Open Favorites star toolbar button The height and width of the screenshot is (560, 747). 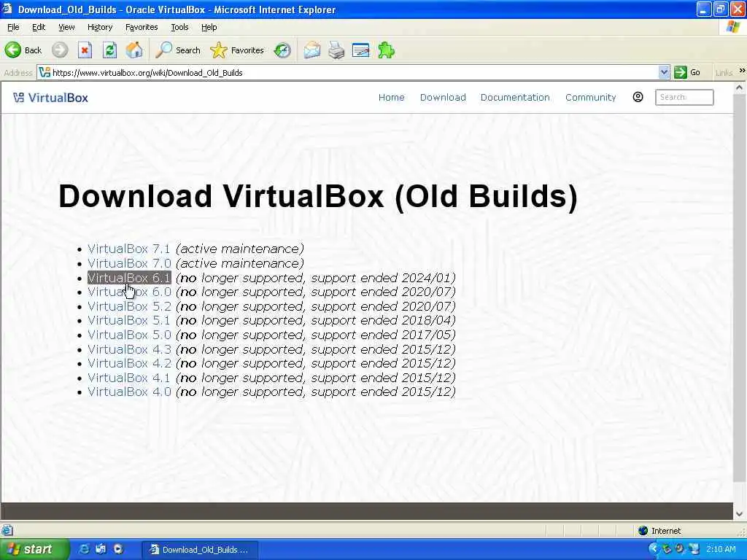pyautogui.click(x=237, y=50)
